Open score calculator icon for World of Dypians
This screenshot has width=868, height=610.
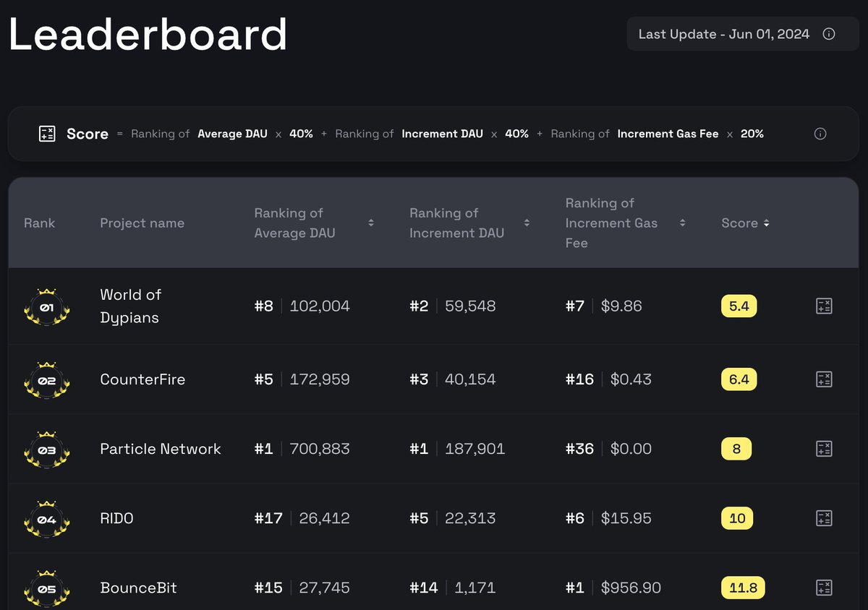pyautogui.click(x=824, y=306)
